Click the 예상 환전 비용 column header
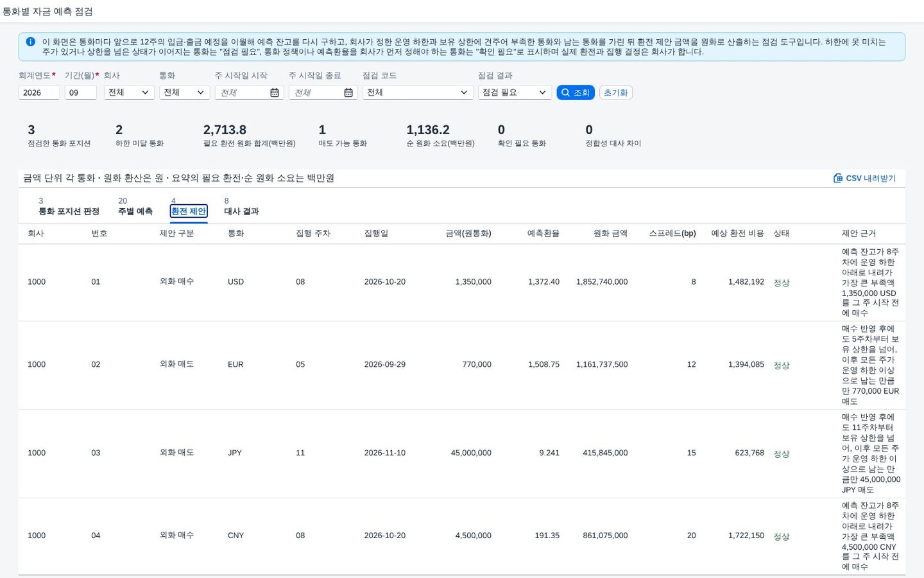 coord(737,233)
